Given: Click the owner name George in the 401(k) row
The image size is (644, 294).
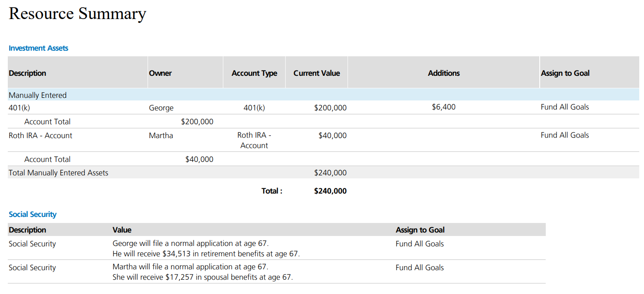Looking at the screenshot, I should 161,108.
